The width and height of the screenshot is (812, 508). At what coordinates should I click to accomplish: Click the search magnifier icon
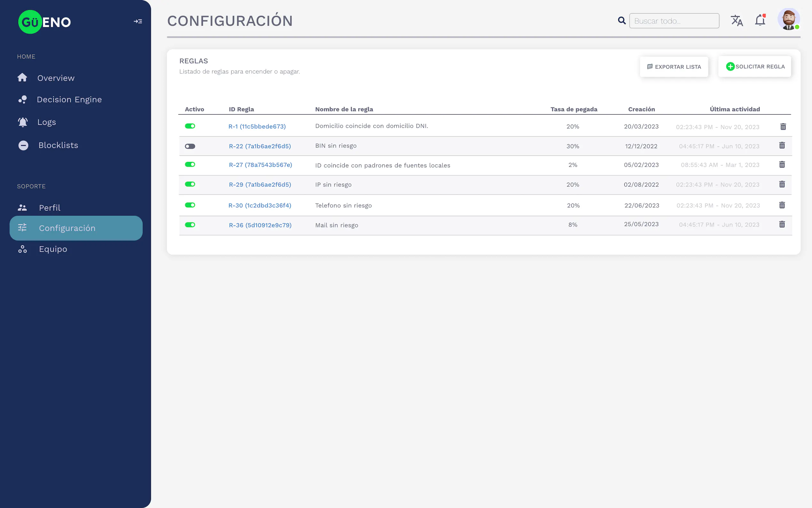coord(622,21)
